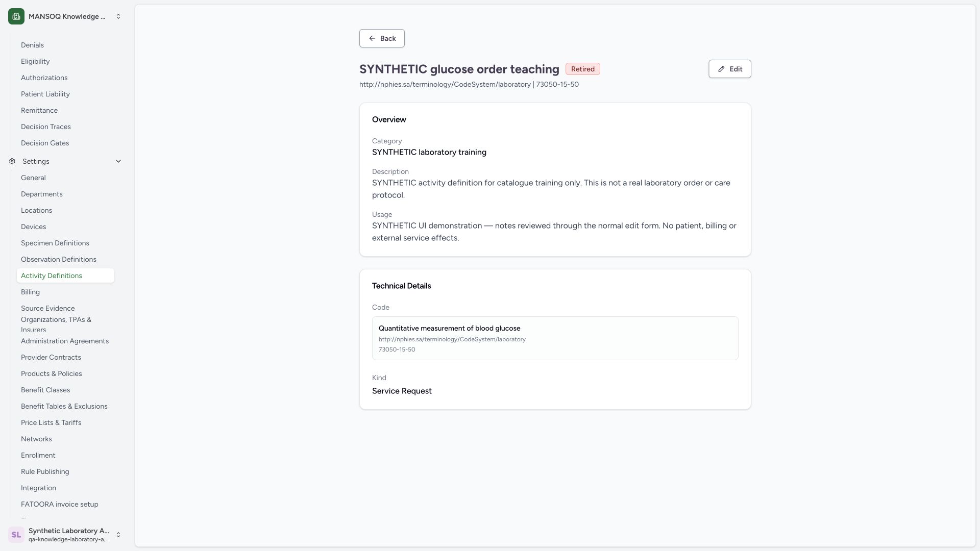Open Benefit Tables & Exclusions
Viewport: 980px width, 551px height.
pyautogui.click(x=65, y=406)
